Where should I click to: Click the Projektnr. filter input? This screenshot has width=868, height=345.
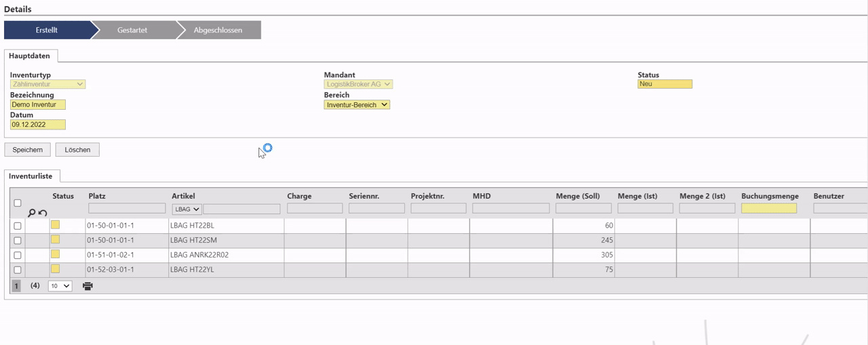pyautogui.click(x=438, y=209)
